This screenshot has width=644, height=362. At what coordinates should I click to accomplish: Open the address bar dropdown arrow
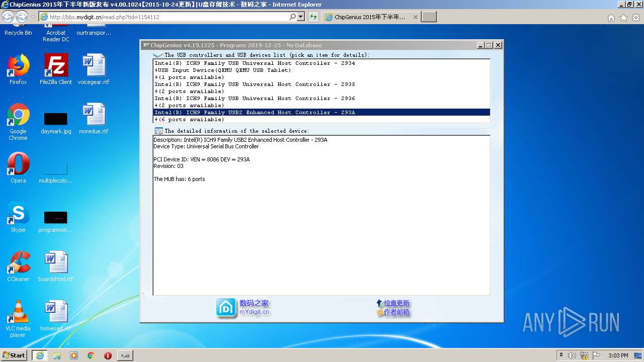(301, 17)
